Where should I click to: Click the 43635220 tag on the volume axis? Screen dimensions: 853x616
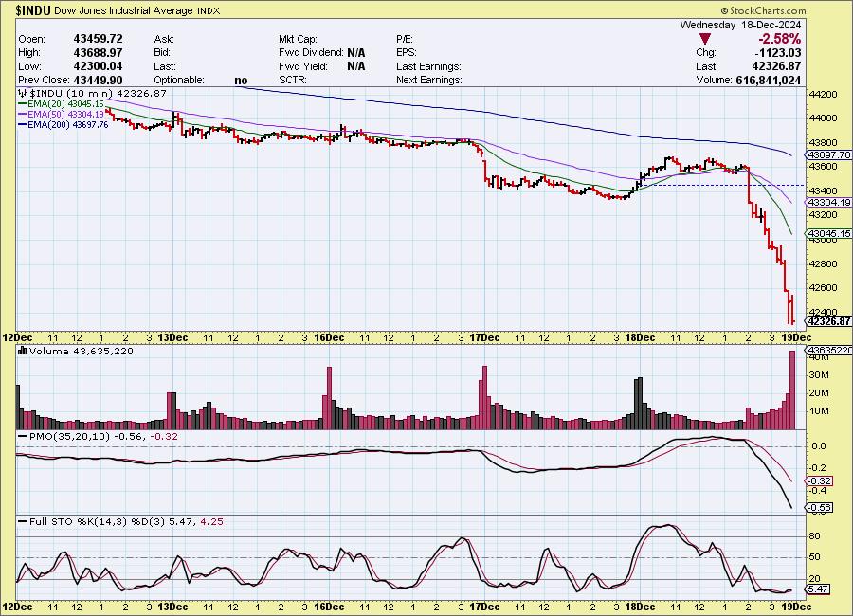click(829, 351)
